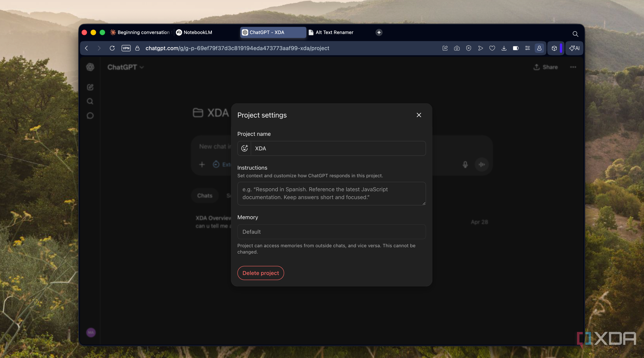
Task: Go back in browser history
Action: pos(86,48)
